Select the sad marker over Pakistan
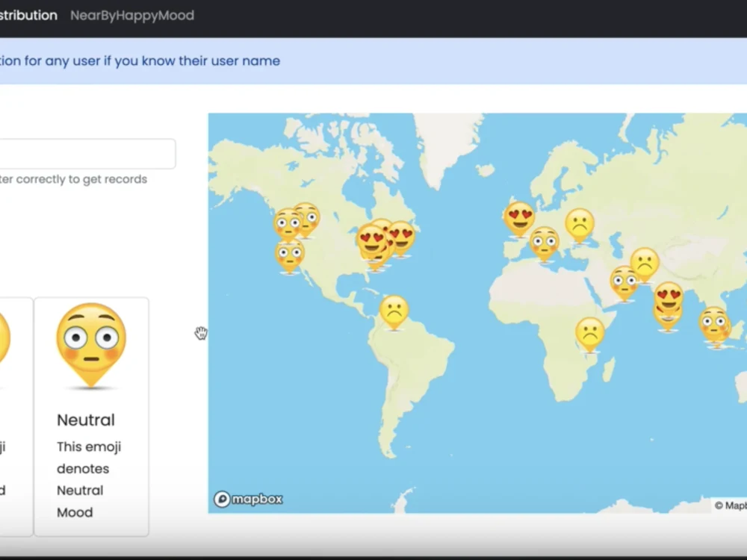 point(645,265)
